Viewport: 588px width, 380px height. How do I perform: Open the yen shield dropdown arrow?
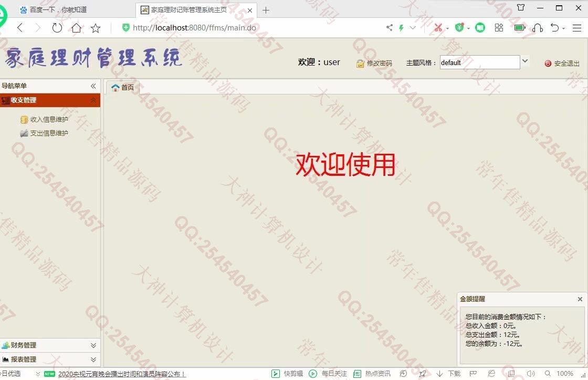point(468,28)
